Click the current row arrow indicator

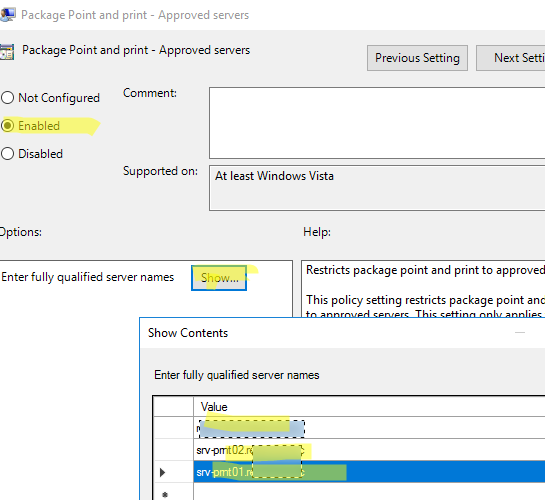162,472
